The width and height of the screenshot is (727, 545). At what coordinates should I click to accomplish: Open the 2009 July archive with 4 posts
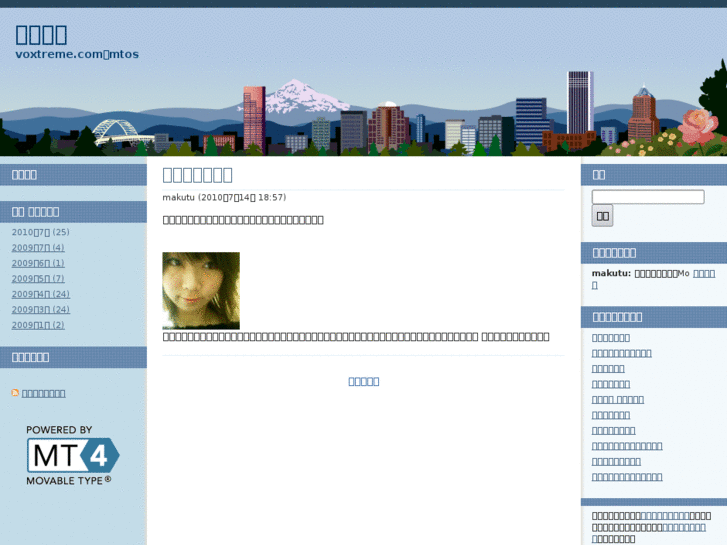click(38, 248)
